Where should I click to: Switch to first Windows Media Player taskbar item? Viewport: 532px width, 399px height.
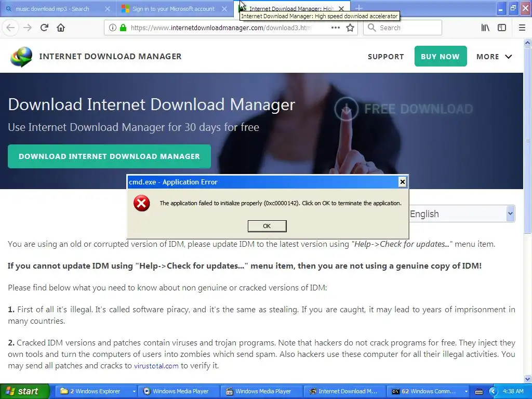[179, 391]
